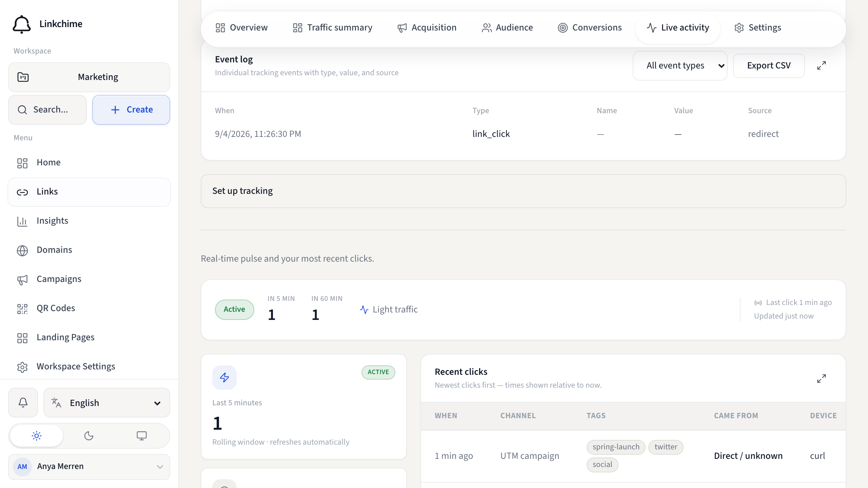
Task: Expand the Event log panel
Action: 821,66
